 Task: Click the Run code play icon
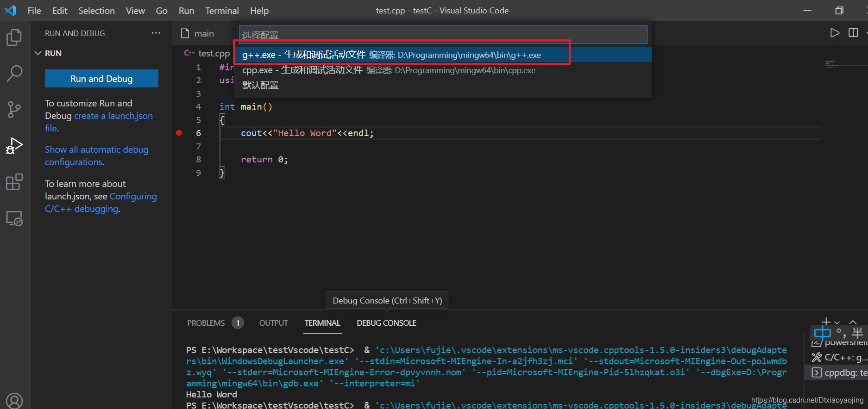(835, 33)
